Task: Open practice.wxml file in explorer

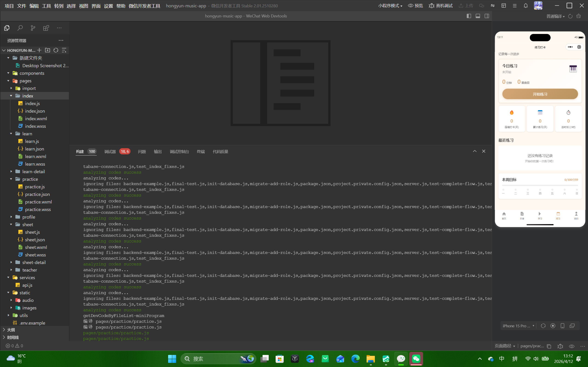Action: tap(38, 202)
